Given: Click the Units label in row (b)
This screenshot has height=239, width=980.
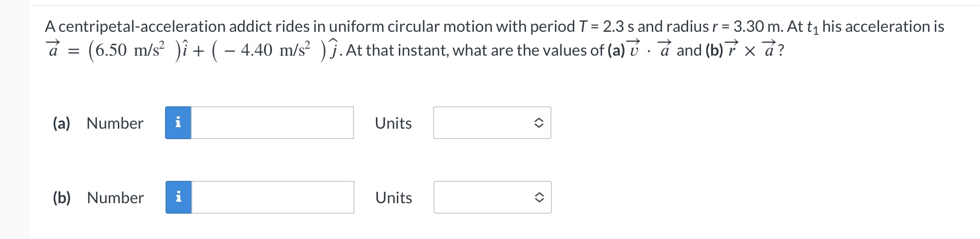Looking at the screenshot, I should 394,198.
